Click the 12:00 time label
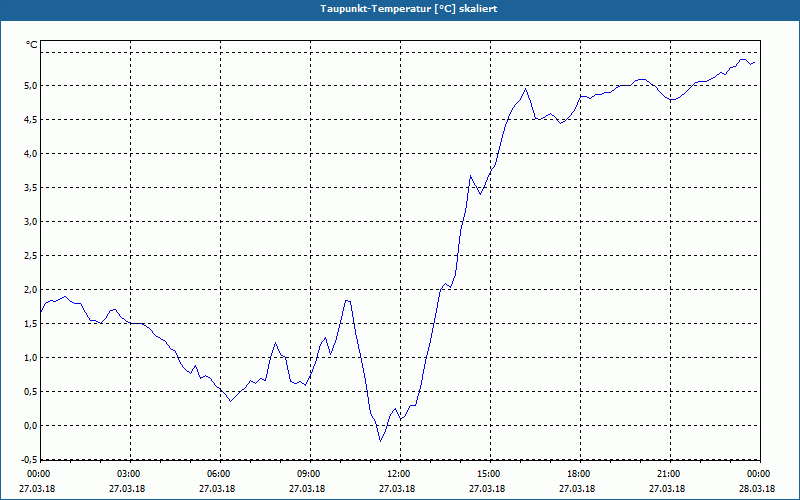Viewport: 800px width, 500px height. tap(397, 474)
